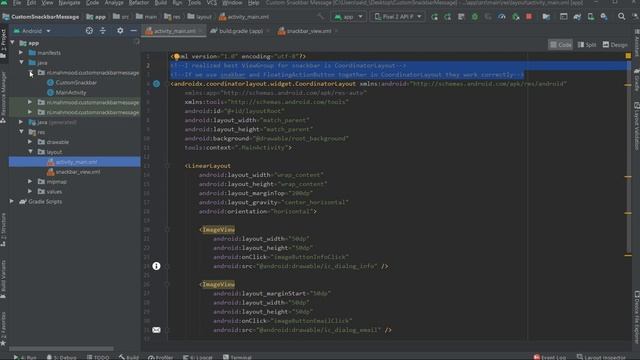Open the Refactor menu

139,2
